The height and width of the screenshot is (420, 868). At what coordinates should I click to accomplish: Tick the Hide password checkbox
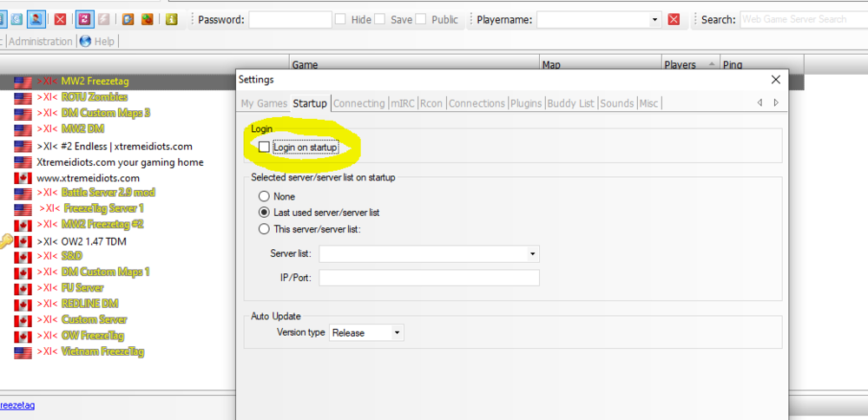click(x=341, y=19)
